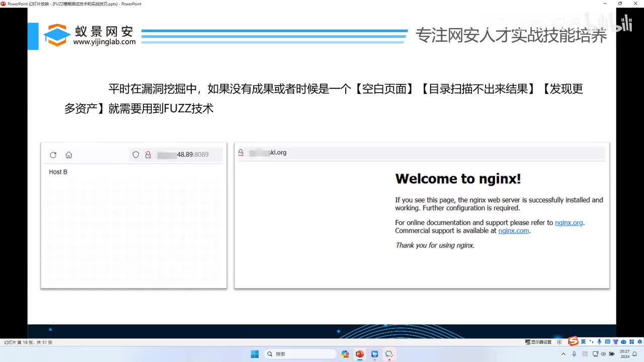644x362 pixels.
Task: Click the Host B page text
Action: pyautogui.click(x=58, y=172)
